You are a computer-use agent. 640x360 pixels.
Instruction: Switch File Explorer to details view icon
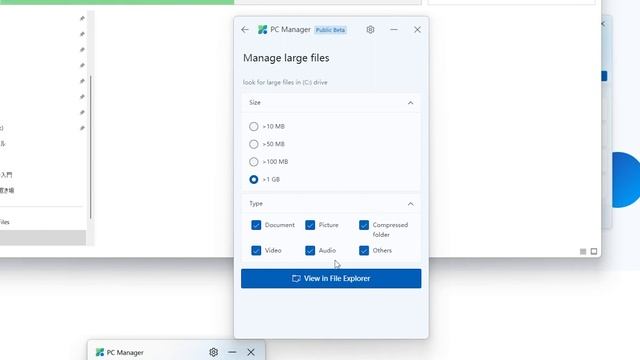[x=583, y=251]
